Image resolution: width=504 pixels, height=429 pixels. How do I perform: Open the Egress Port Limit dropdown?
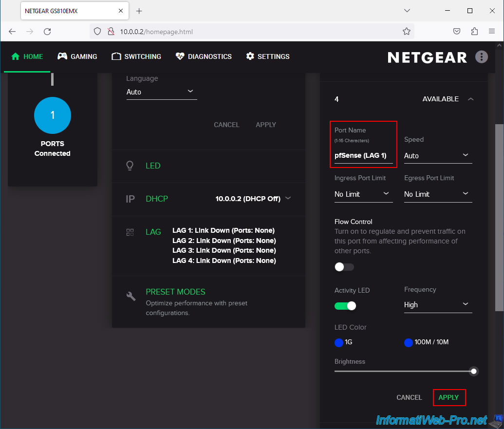click(438, 194)
